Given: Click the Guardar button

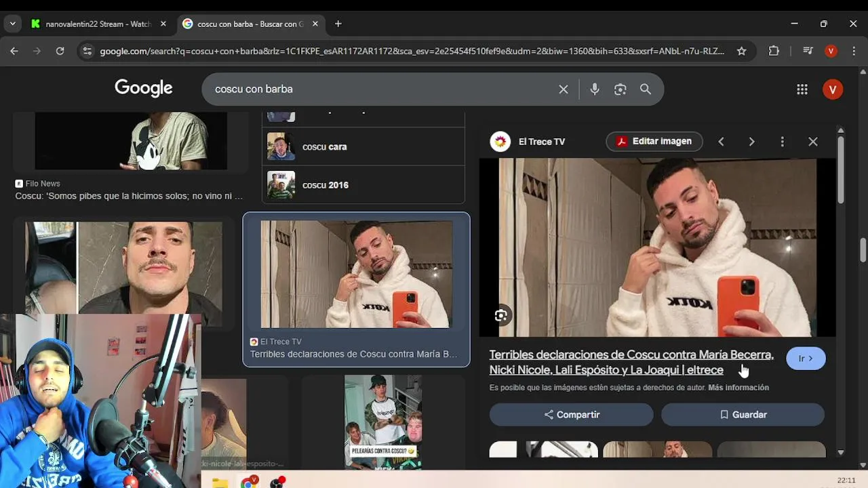Looking at the screenshot, I should click(x=743, y=414).
